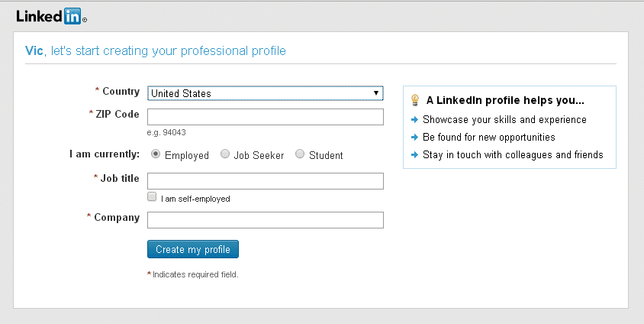
Task: Select the Employed radio button
Action: tap(156, 154)
